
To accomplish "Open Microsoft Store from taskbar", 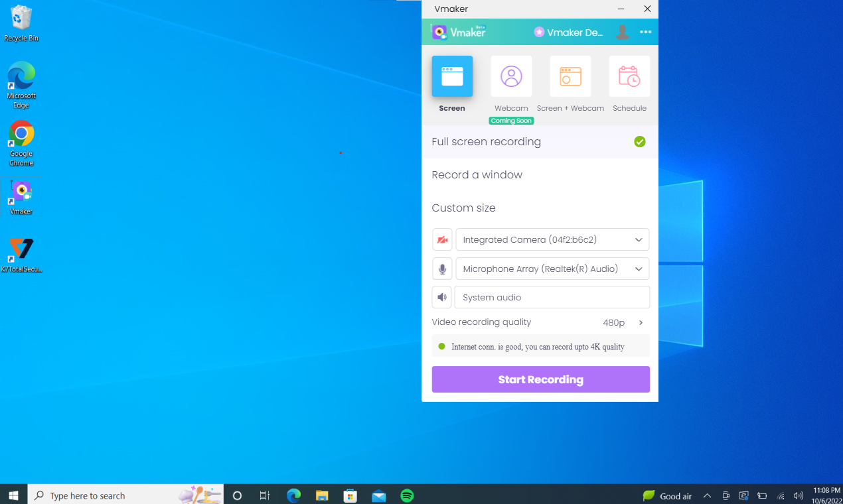I will coord(350,495).
